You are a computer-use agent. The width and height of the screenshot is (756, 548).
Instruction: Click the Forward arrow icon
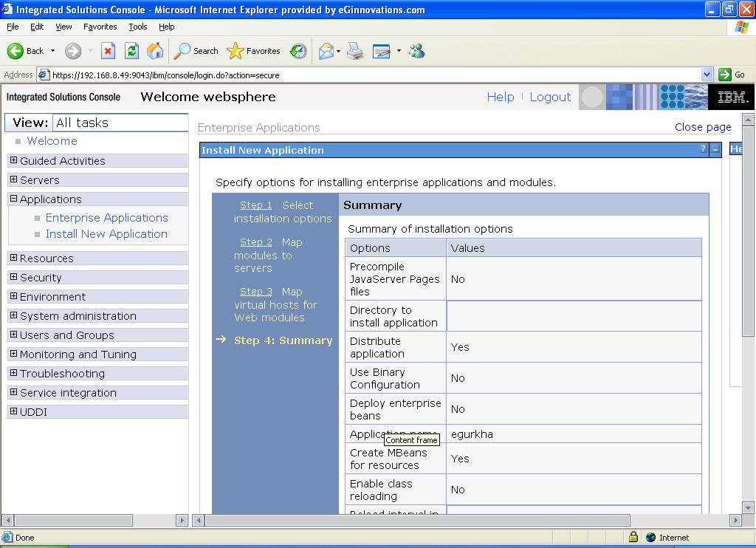point(73,51)
